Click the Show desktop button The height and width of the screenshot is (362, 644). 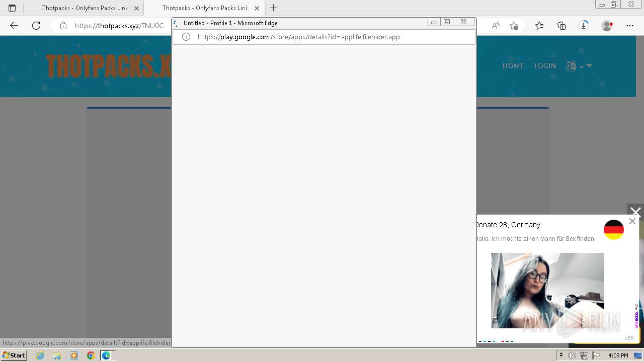click(638, 355)
